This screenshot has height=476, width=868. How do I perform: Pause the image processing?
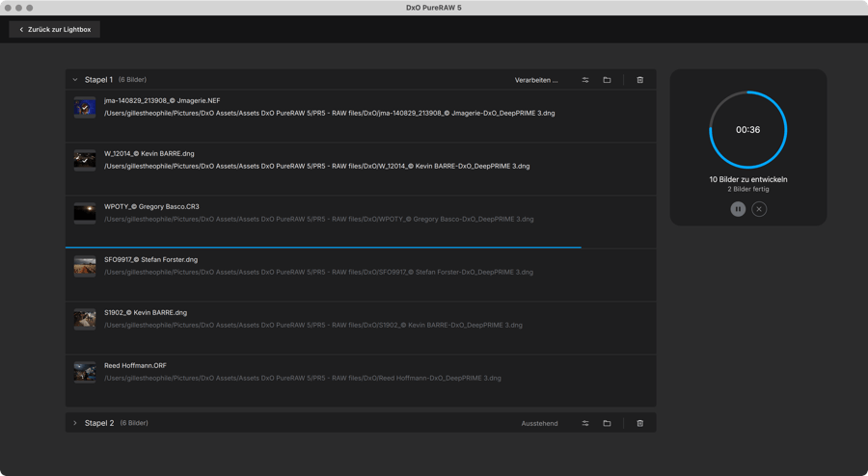click(738, 209)
